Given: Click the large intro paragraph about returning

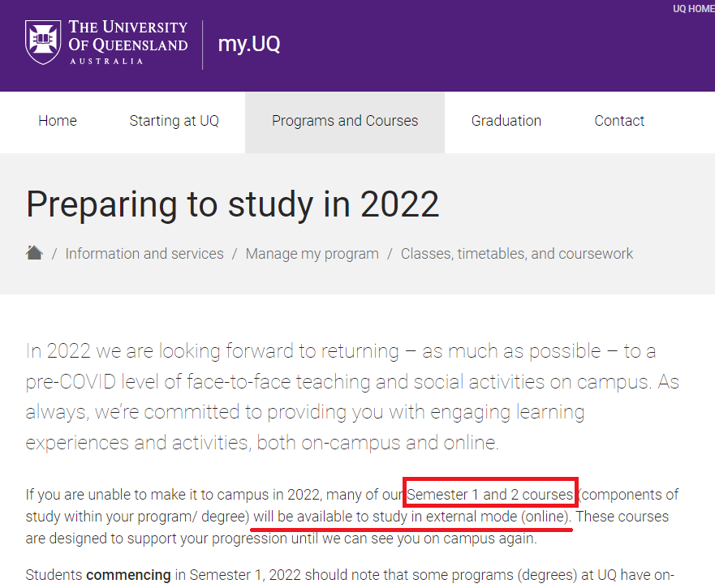Looking at the screenshot, I should coord(352,397).
